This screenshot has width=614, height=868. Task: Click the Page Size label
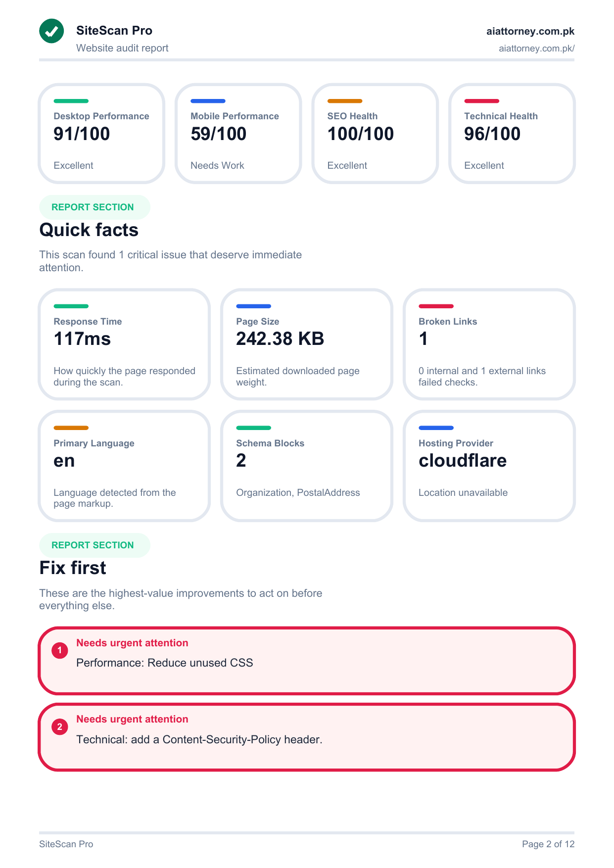tap(258, 322)
